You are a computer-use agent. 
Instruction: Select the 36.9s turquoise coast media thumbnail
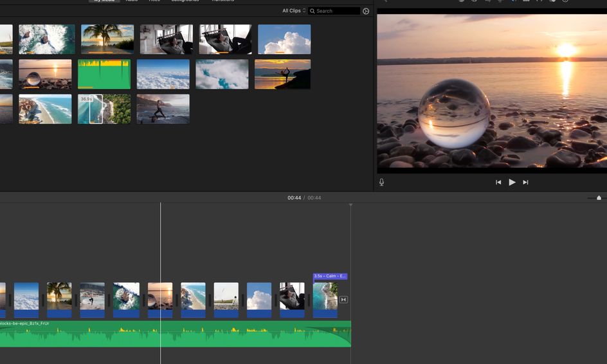pos(104,109)
